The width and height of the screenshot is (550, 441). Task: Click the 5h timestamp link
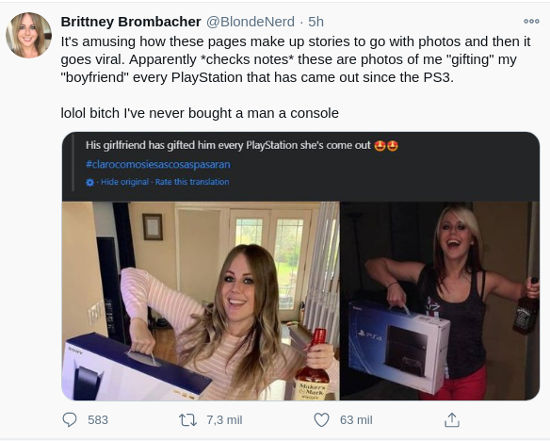pos(316,22)
